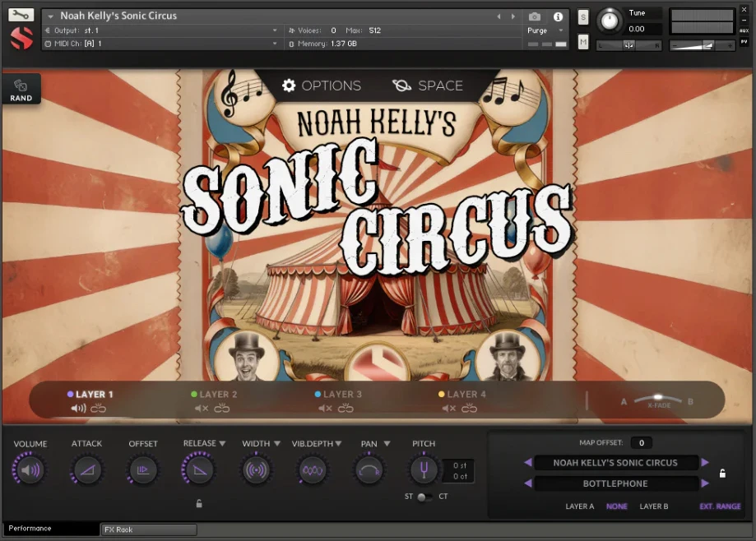
Task: Click the PAN knob icon
Action: coord(369,469)
